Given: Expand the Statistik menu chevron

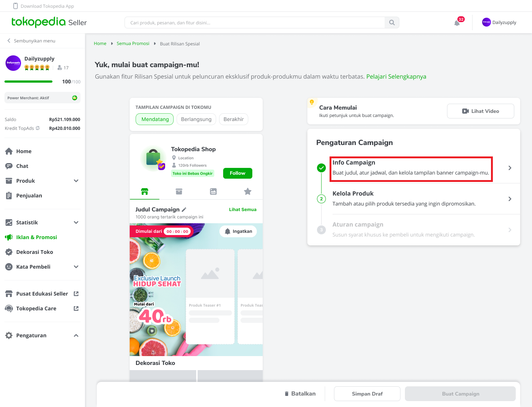Looking at the screenshot, I should coord(76,223).
